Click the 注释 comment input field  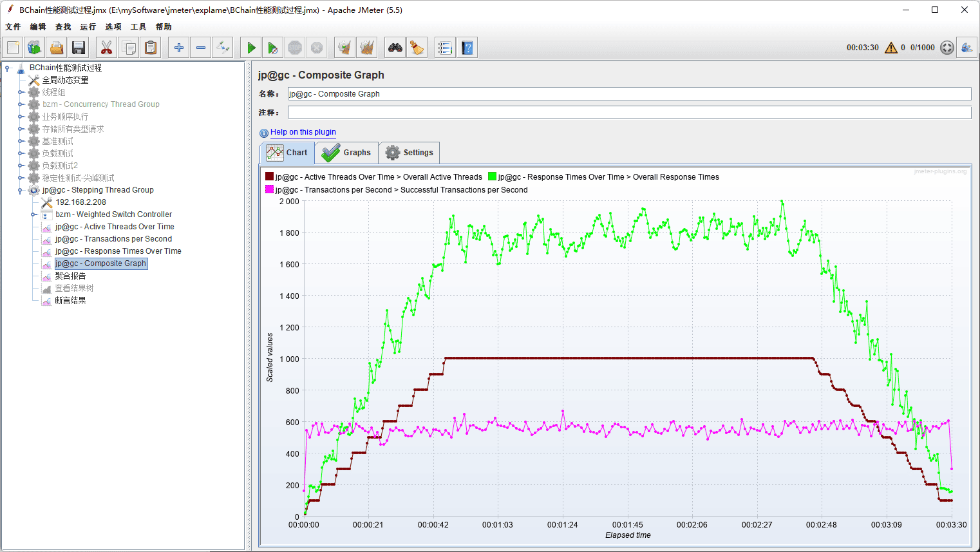click(628, 113)
